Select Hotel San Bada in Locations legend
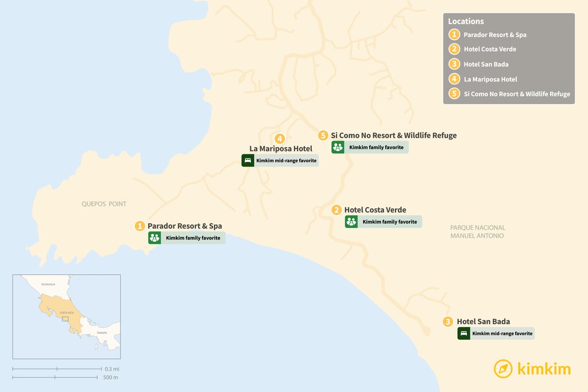This screenshot has height=392, width=588. coord(486,64)
